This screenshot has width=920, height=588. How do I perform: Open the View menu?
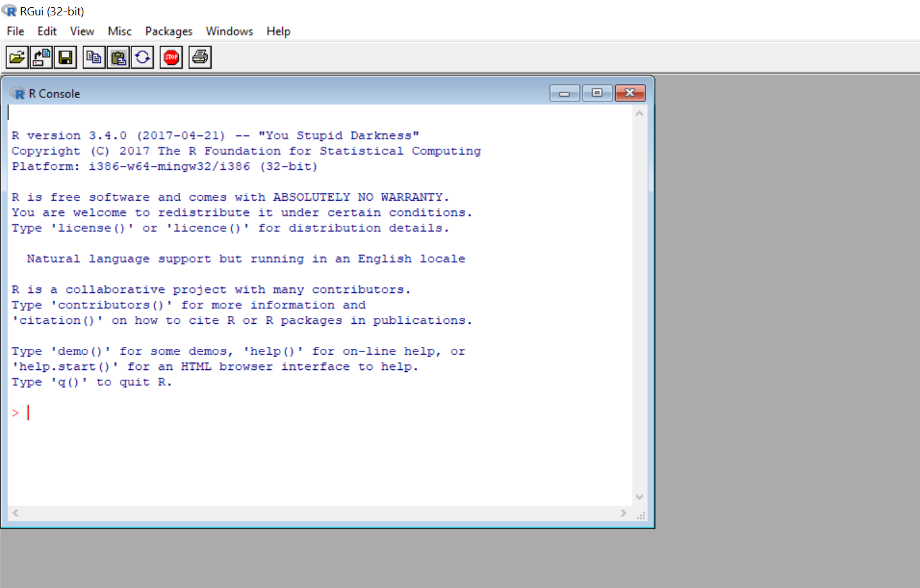coord(82,31)
